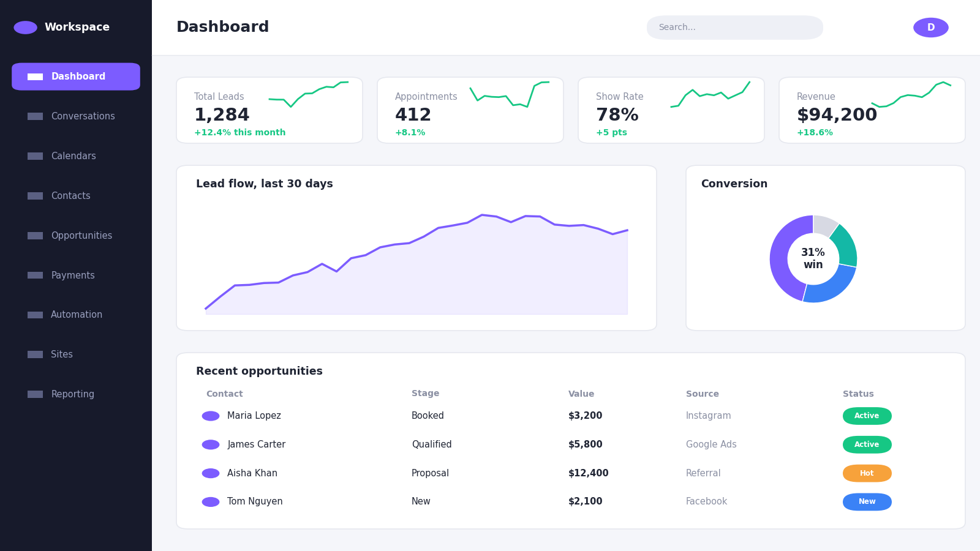The width and height of the screenshot is (980, 551).
Task: Click the Automation sidebar icon
Action: click(x=35, y=315)
